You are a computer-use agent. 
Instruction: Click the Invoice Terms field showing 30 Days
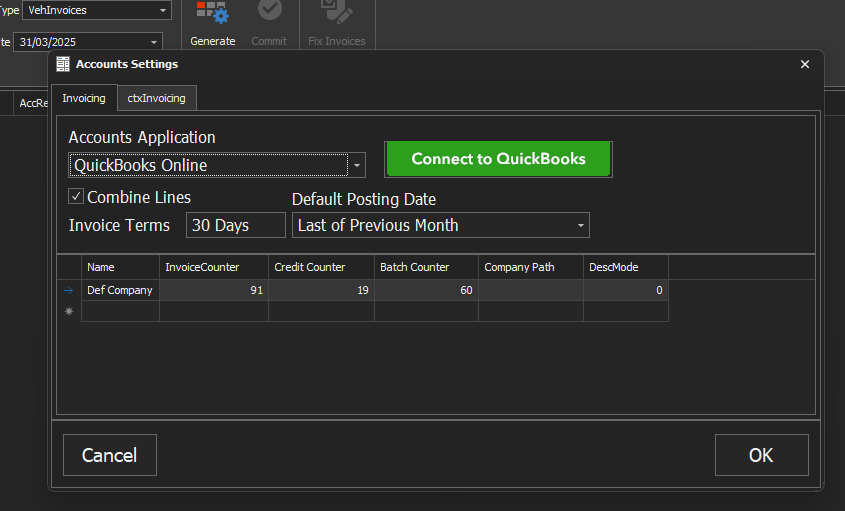coord(236,225)
